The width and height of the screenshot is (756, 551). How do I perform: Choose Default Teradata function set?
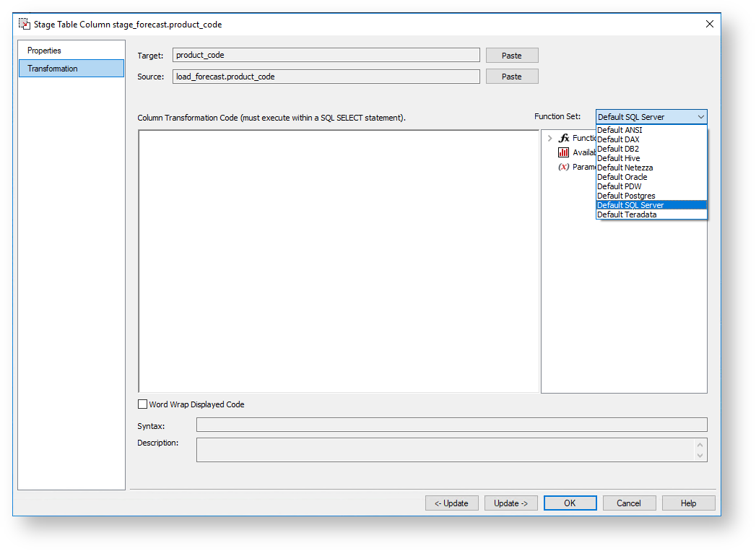click(651, 214)
